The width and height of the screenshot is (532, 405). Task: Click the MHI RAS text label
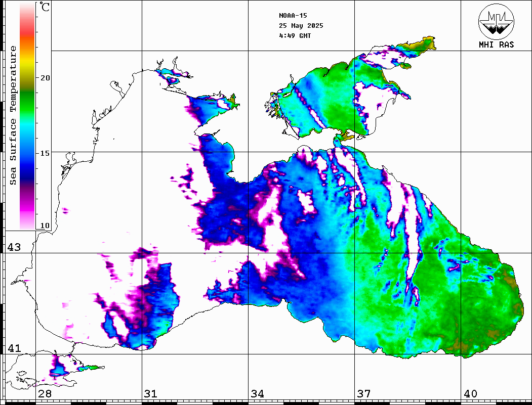pyautogui.click(x=496, y=44)
